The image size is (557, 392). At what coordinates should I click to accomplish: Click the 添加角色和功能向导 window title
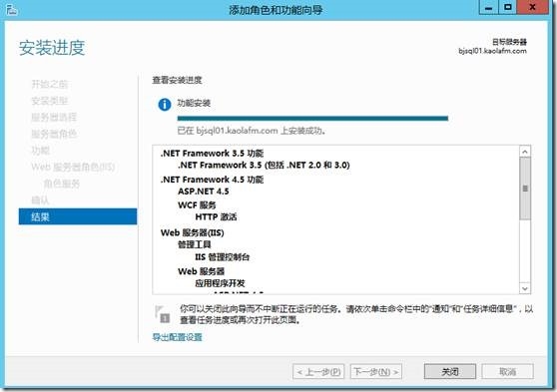pos(276,10)
